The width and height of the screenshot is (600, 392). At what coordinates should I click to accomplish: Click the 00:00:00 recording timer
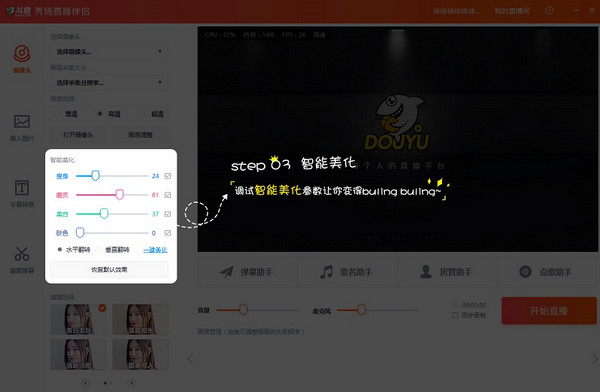[474, 305]
